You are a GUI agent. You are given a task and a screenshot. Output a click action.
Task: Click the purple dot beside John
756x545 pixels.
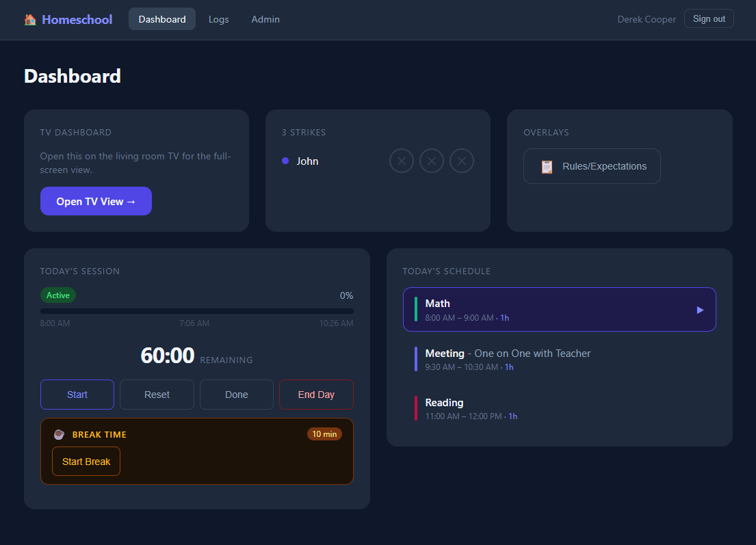point(285,161)
